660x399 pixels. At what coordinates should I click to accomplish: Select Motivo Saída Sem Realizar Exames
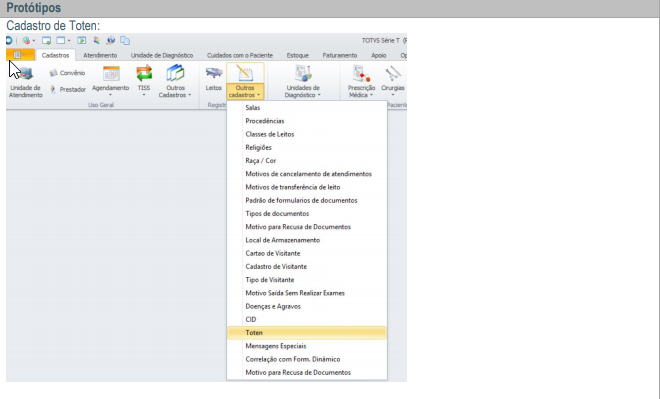click(307, 293)
